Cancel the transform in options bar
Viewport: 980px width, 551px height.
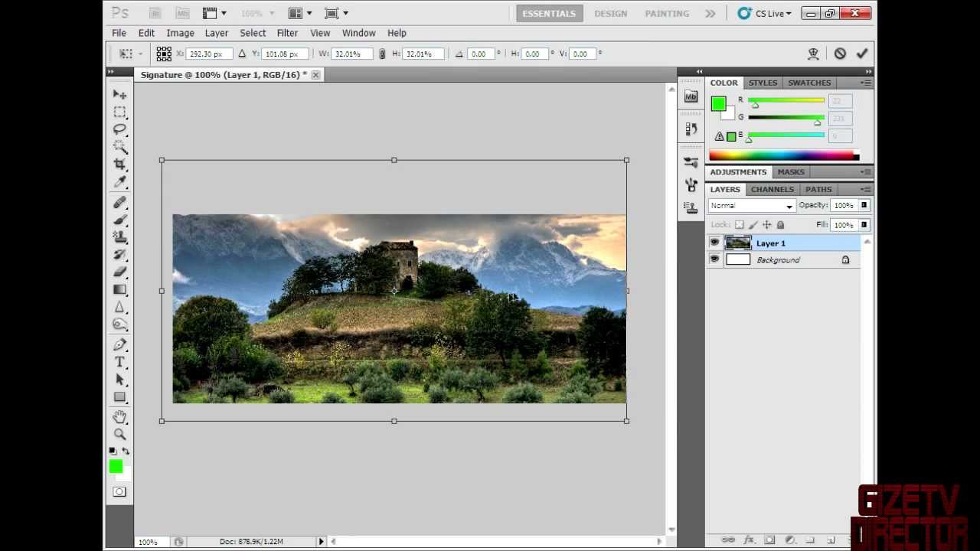pyautogui.click(x=840, y=54)
